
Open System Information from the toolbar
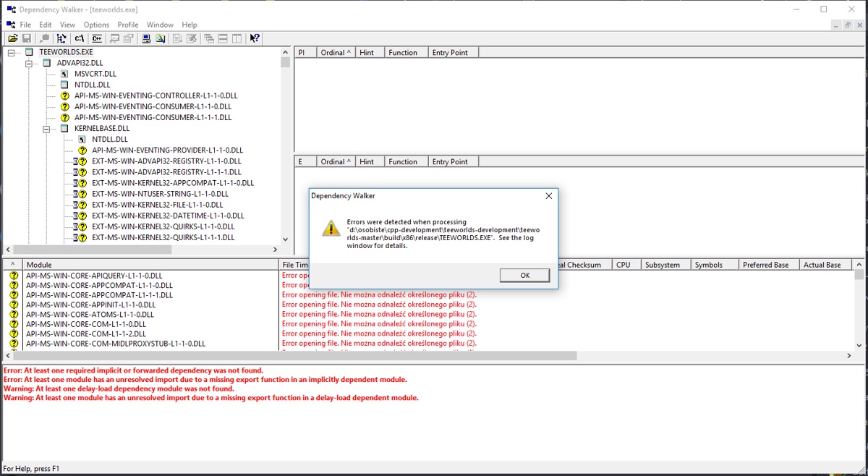click(x=146, y=38)
